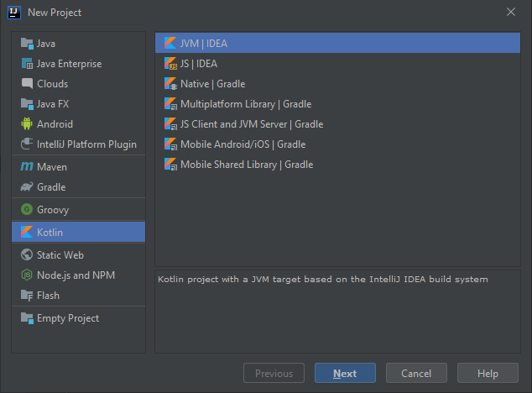Pick Empty Project from the sidebar
532x393 pixels.
[67, 318]
